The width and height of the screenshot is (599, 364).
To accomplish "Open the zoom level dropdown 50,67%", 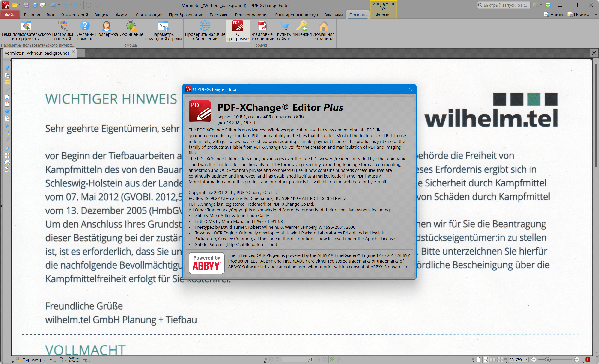I will tap(526, 360).
